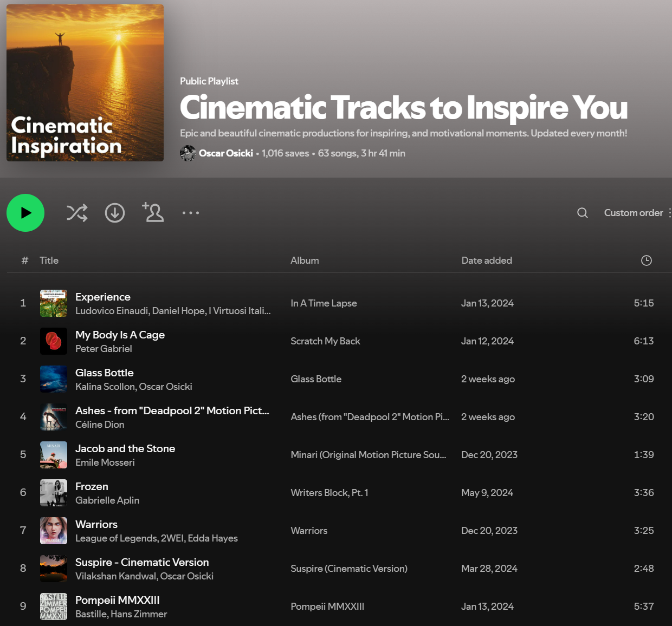The height and width of the screenshot is (626, 672).
Task: Sort by the Album column header
Action: [x=305, y=260]
